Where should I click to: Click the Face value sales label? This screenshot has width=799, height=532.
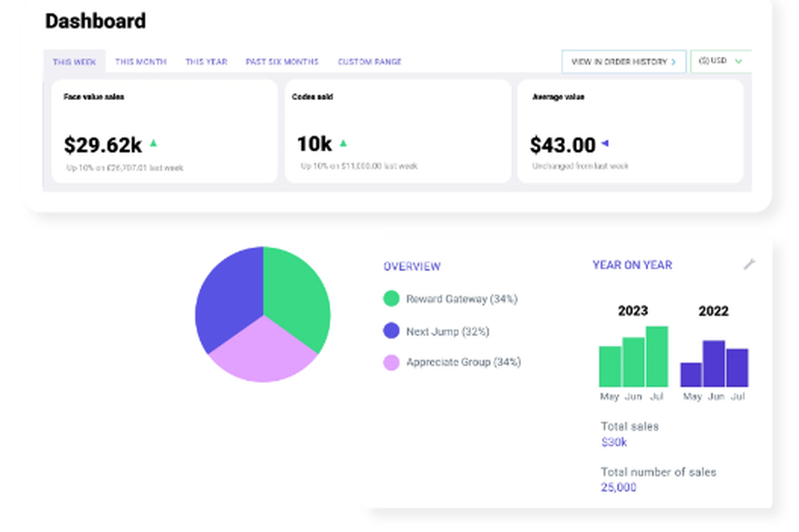coord(93,97)
